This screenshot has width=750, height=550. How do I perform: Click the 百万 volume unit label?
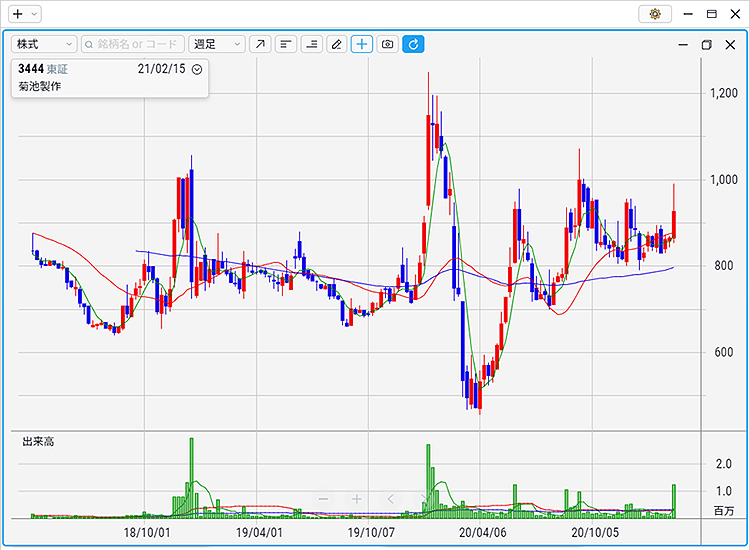coord(724,511)
